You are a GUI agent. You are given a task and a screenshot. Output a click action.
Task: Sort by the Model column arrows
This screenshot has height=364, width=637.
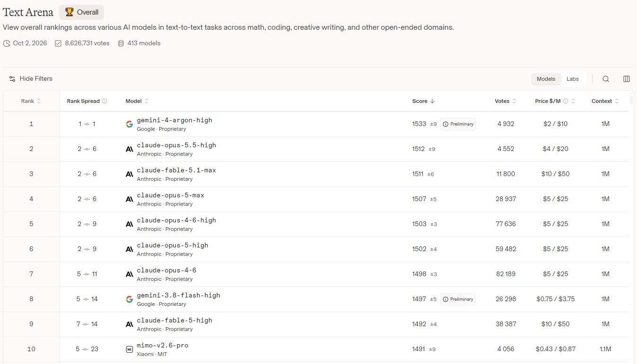[146, 101]
